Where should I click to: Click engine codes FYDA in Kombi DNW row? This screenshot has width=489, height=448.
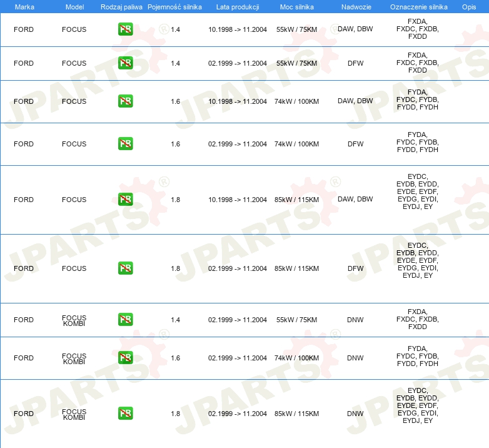(x=418, y=356)
